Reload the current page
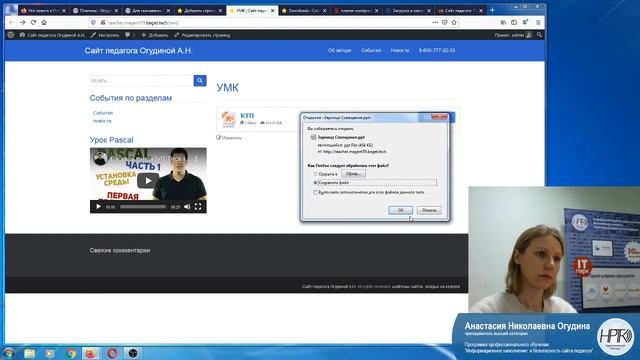This screenshot has width=640, height=360. click(x=33, y=22)
